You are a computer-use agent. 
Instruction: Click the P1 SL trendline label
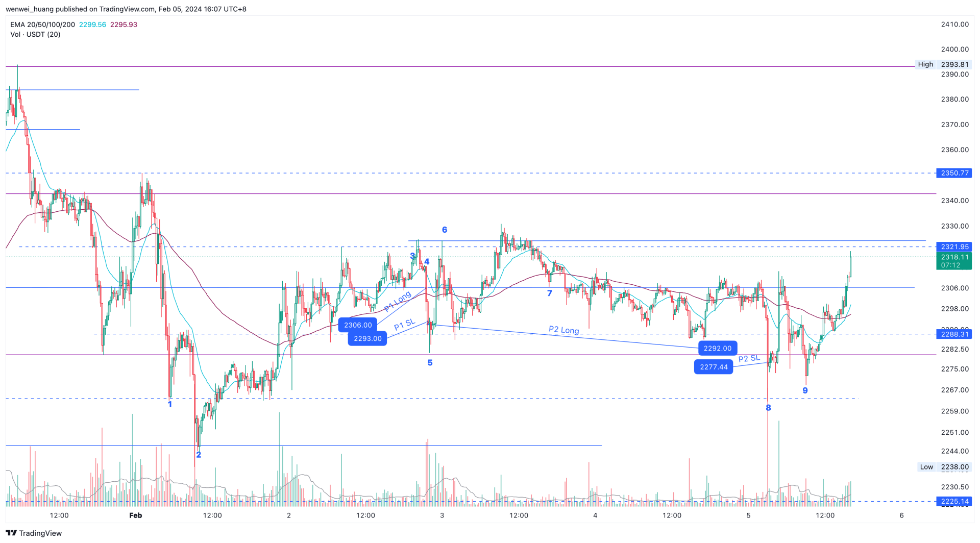pos(404,325)
